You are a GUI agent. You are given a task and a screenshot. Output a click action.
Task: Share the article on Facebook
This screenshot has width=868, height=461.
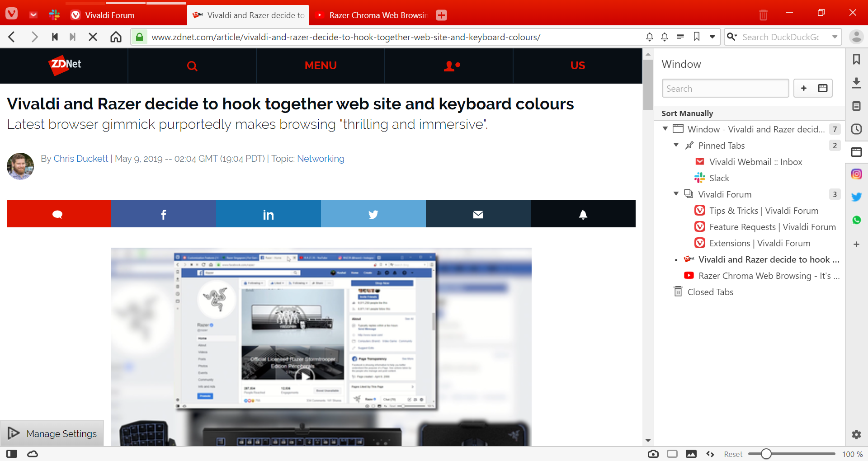pos(163,214)
